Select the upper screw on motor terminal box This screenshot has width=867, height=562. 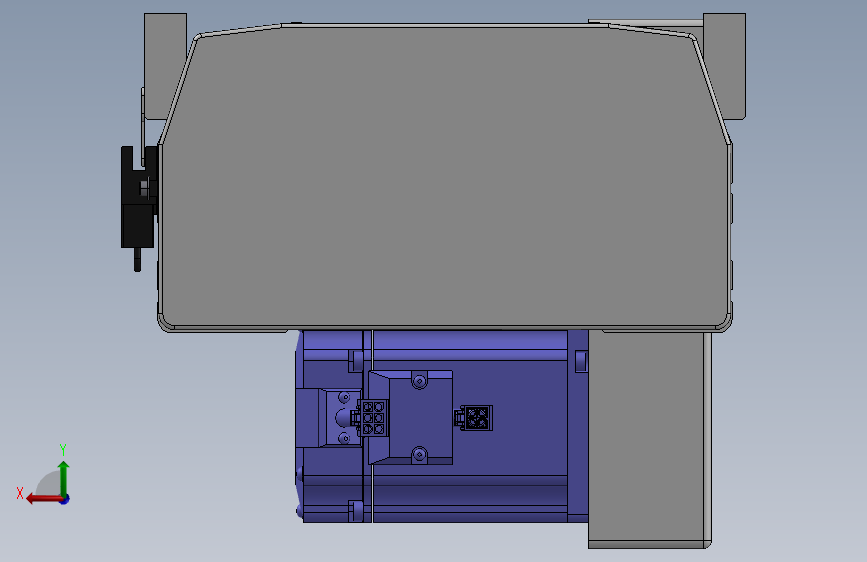click(x=419, y=381)
